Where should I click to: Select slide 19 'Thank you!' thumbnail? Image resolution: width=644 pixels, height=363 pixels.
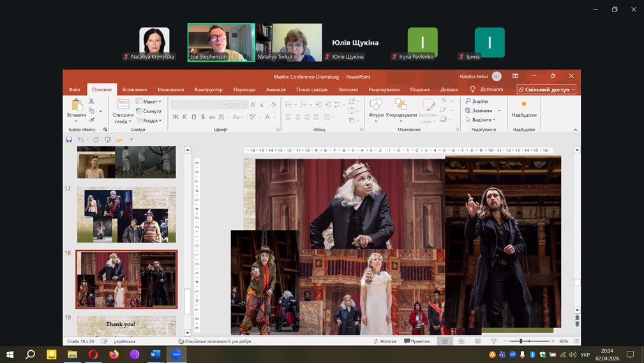coord(126,325)
